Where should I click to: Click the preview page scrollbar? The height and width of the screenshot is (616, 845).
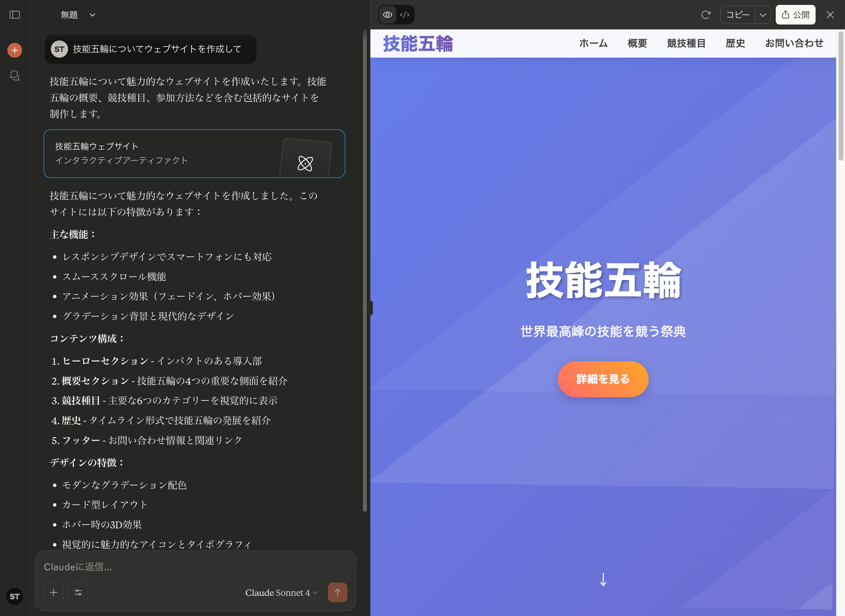tap(841, 96)
